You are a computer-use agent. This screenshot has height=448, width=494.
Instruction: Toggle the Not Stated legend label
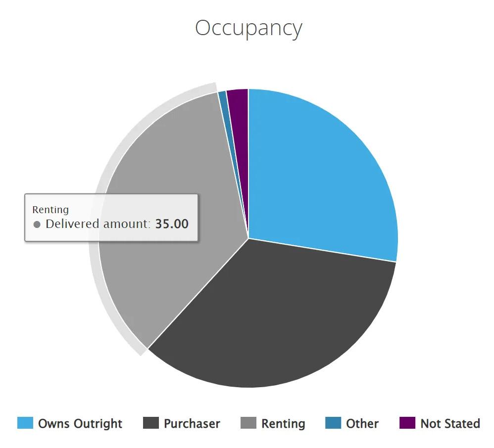pos(450,424)
